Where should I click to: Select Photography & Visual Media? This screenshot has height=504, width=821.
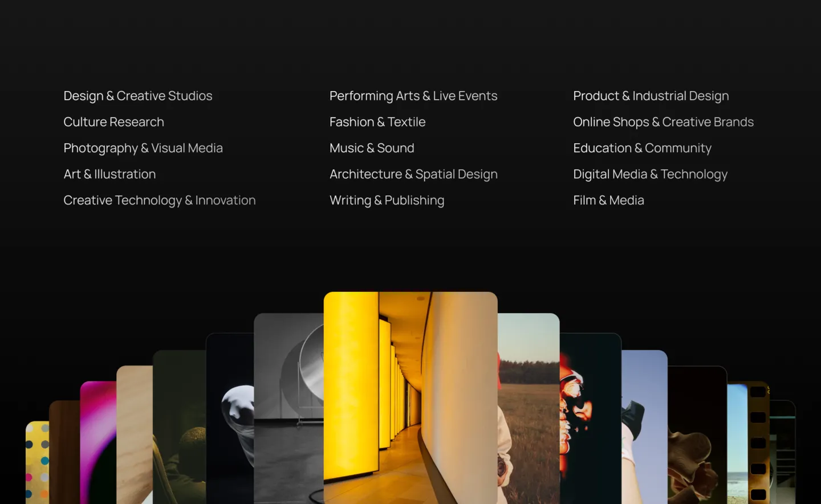click(x=143, y=148)
